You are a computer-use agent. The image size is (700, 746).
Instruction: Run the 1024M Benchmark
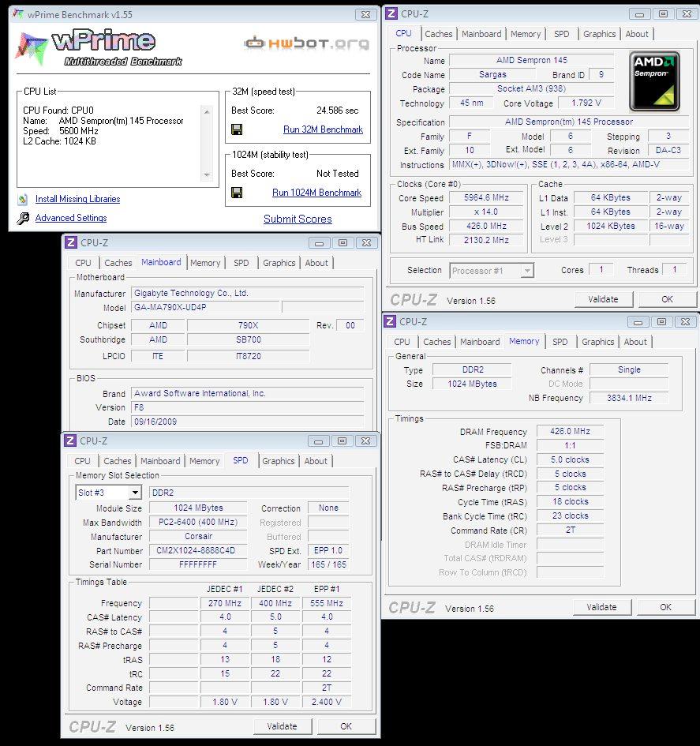[316, 193]
